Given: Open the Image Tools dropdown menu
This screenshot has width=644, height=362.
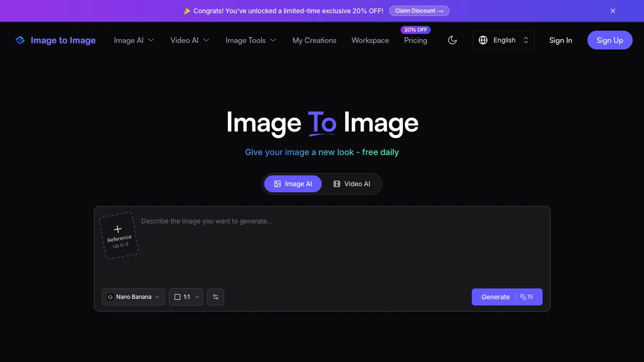Looking at the screenshot, I should [x=251, y=41].
